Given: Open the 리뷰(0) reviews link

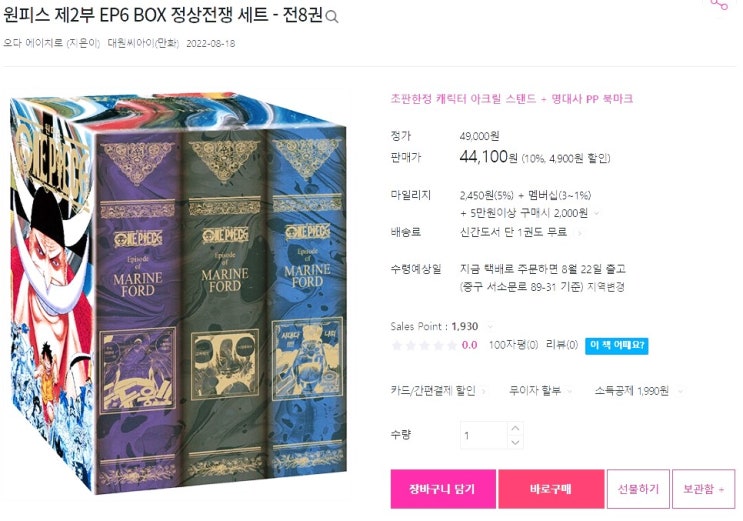Looking at the screenshot, I should (562, 345).
